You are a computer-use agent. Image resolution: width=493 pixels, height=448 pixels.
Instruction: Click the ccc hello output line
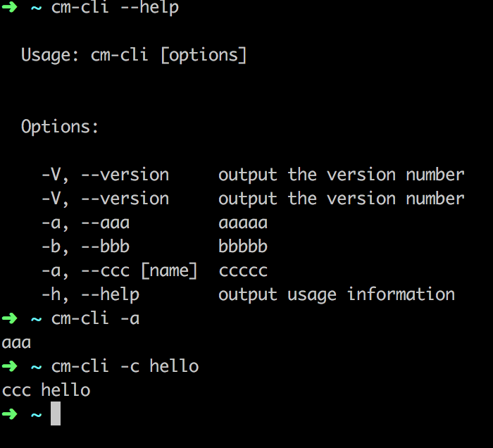pos(46,390)
